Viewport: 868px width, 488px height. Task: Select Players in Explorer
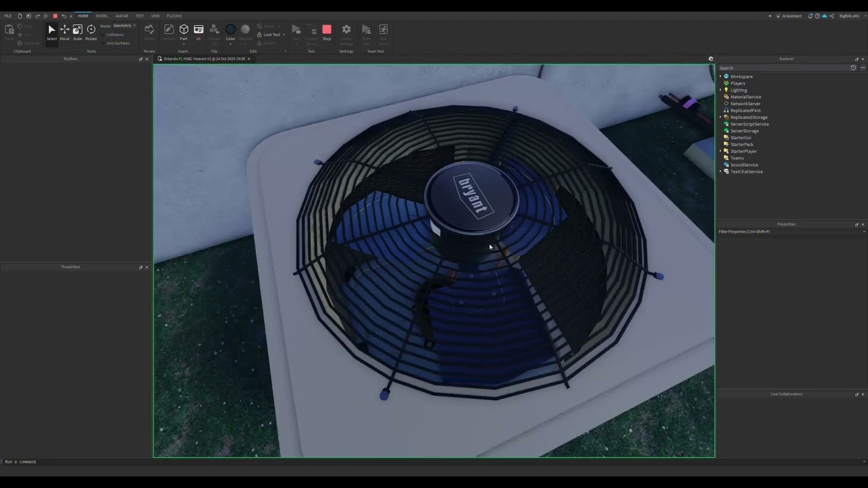click(738, 83)
